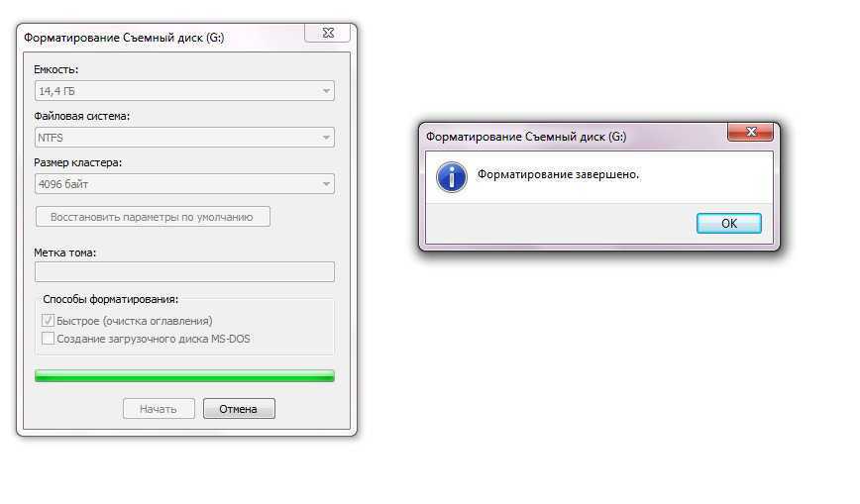This screenshot has width=860, height=504.
Task: Click Восстановить параметры по умолчанию button
Action: coord(153,217)
